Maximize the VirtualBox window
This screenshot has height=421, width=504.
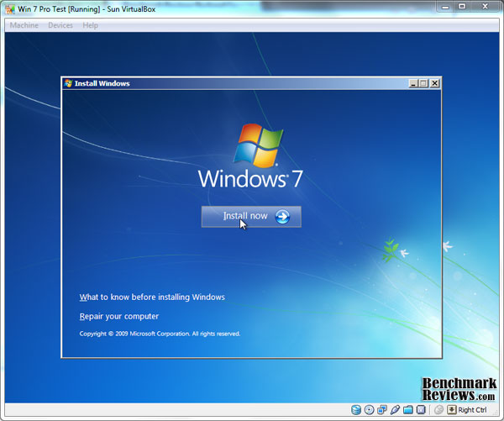[x=466, y=8]
